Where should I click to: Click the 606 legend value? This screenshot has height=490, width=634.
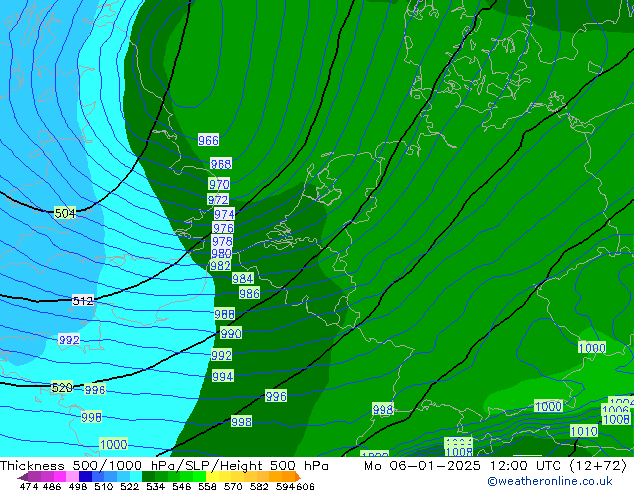[x=305, y=486]
